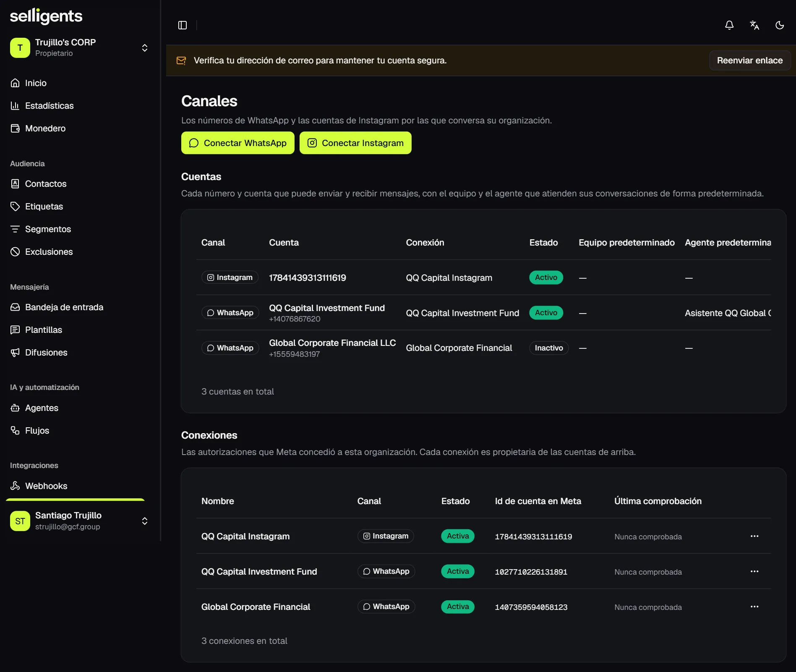Click the Plantillas template icon
This screenshot has width=796, height=672.
tap(15, 330)
